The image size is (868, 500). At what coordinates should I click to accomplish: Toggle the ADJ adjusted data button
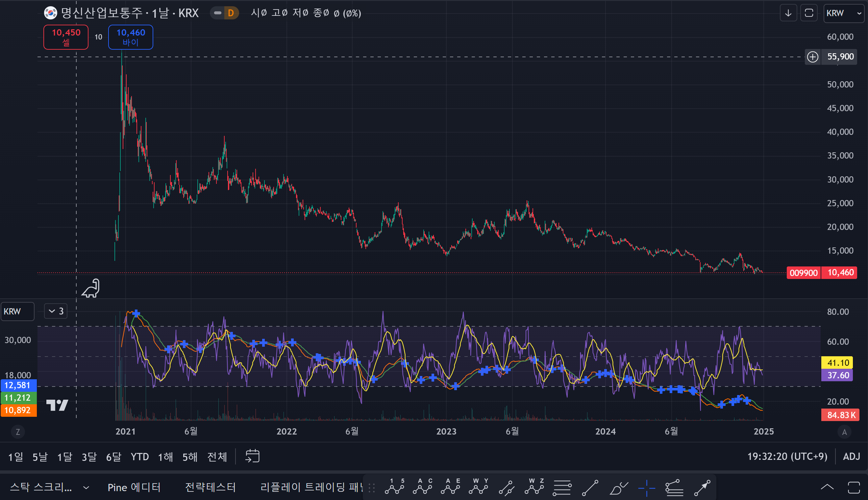pos(852,456)
